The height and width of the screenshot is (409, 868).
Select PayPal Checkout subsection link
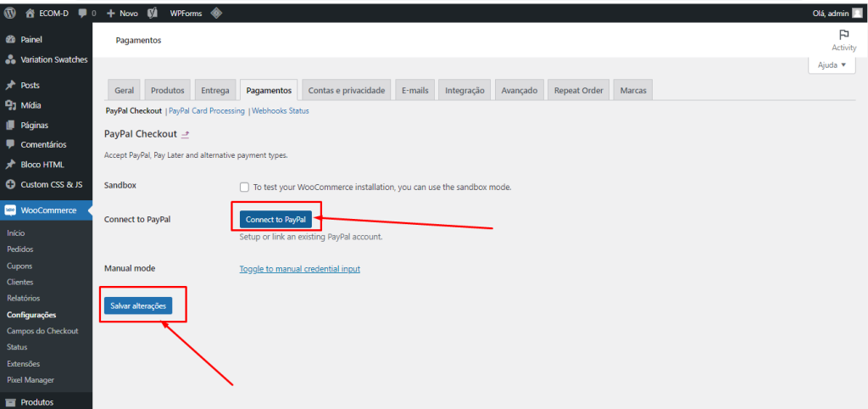pyautogui.click(x=133, y=111)
